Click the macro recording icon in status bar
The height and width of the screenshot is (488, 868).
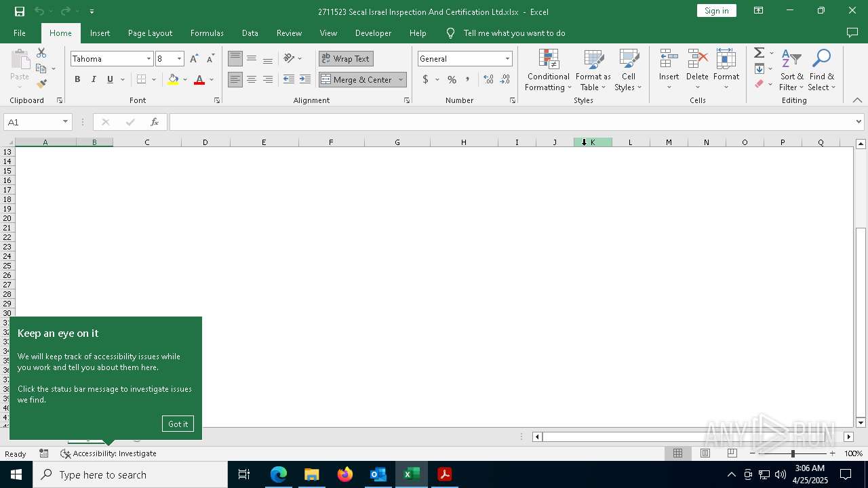[x=44, y=453]
